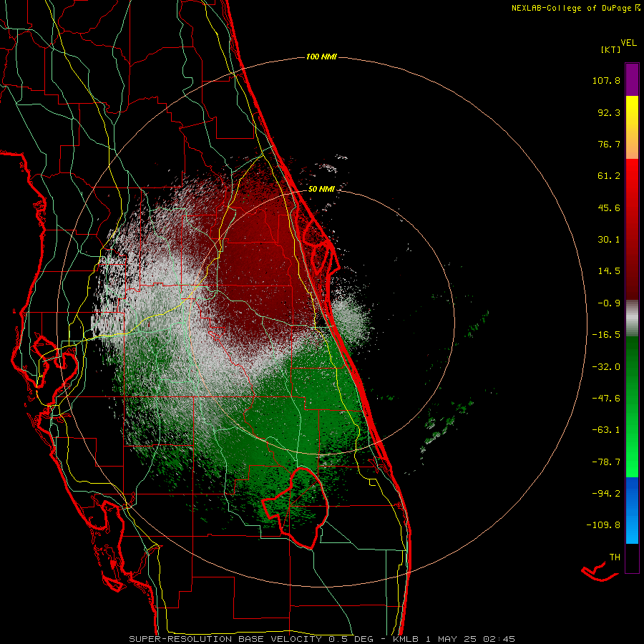The width and height of the screenshot is (644, 644).
Task: Click the VEL legend title
Action: point(628,43)
